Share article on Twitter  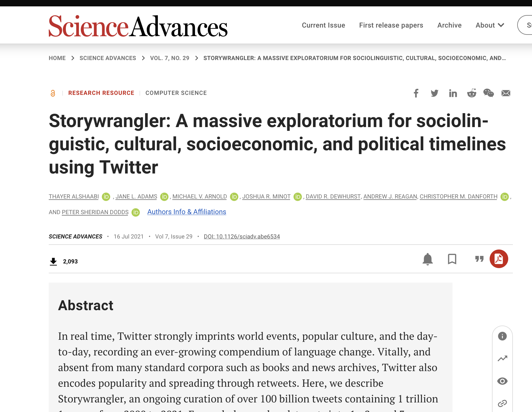(x=434, y=93)
